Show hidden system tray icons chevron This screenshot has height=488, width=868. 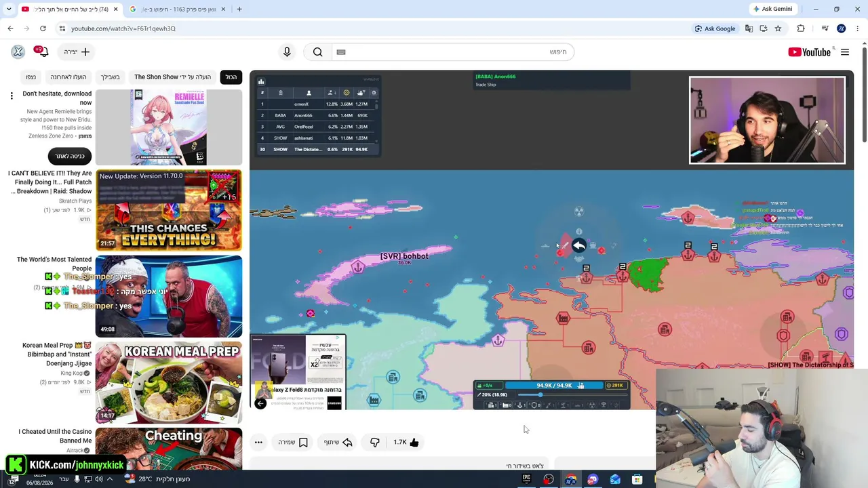coord(110,479)
